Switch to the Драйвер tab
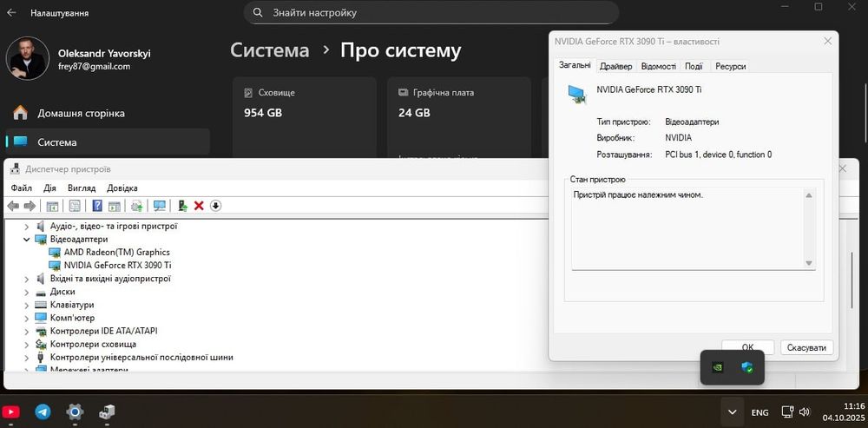868x428 pixels. [x=615, y=66]
